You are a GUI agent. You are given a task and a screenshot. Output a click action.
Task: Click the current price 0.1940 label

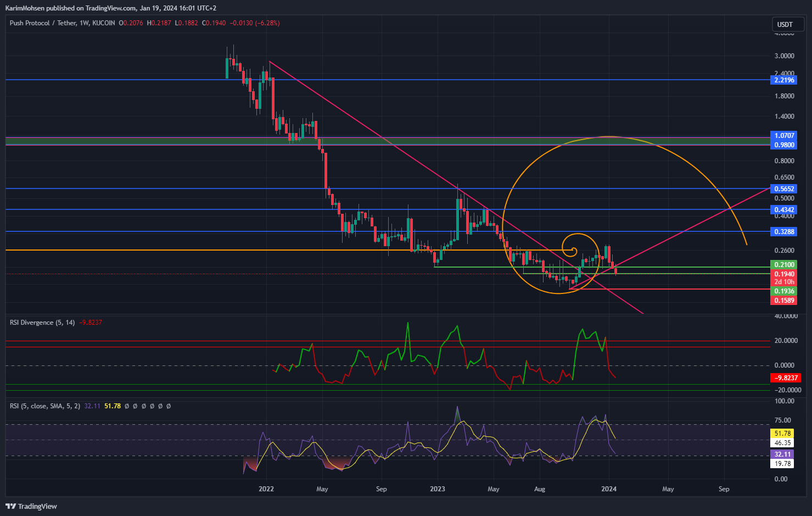tap(784, 274)
